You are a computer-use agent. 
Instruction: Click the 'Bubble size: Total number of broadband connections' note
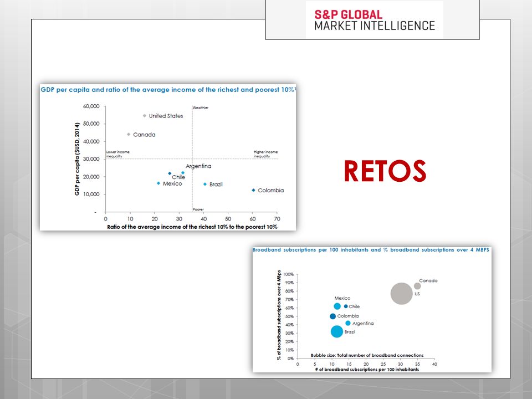367,356
